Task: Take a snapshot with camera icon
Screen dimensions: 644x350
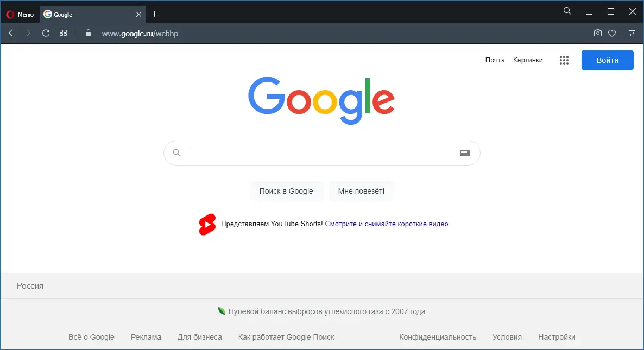Action: click(598, 33)
